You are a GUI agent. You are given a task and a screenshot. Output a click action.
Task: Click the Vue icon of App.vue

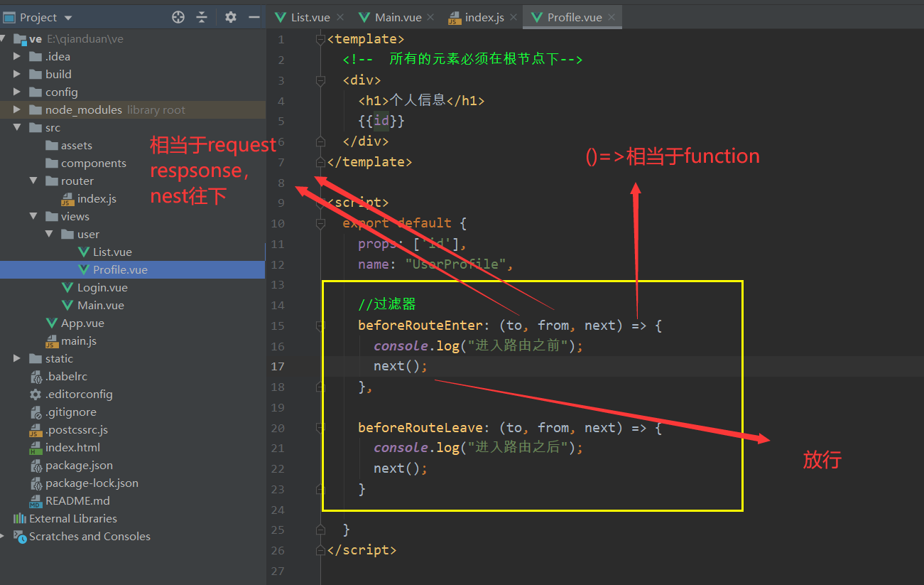[51, 323]
